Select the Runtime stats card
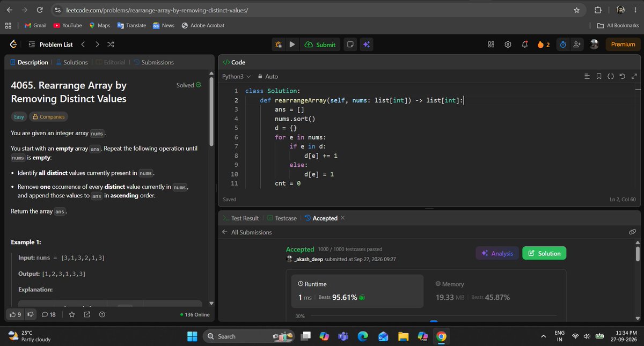Image resolution: width=644 pixels, height=346 pixels. tap(357, 291)
